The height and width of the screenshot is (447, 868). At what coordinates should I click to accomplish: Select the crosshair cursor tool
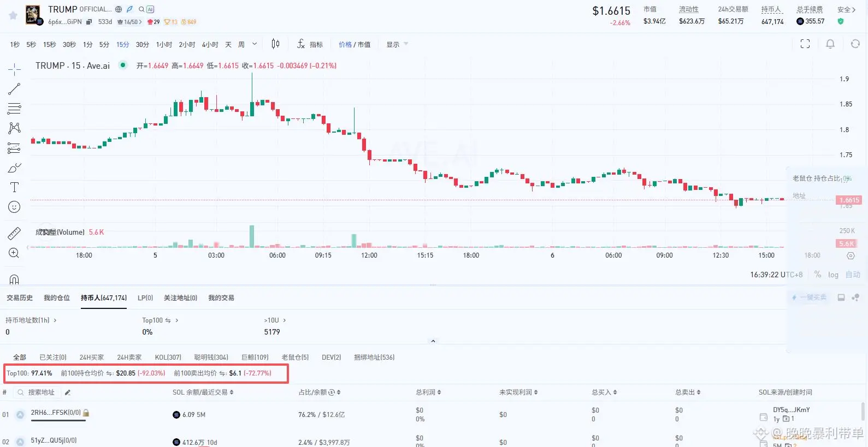[x=14, y=69]
